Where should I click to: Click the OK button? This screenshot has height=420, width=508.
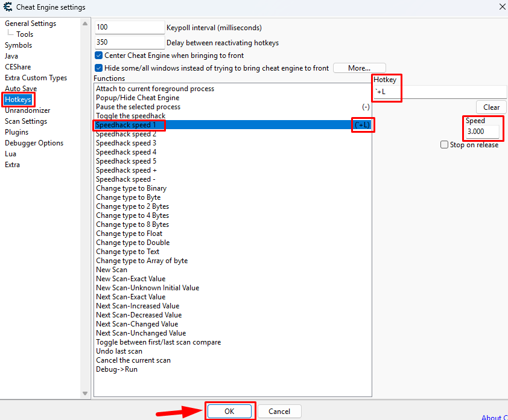tap(229, 412)
